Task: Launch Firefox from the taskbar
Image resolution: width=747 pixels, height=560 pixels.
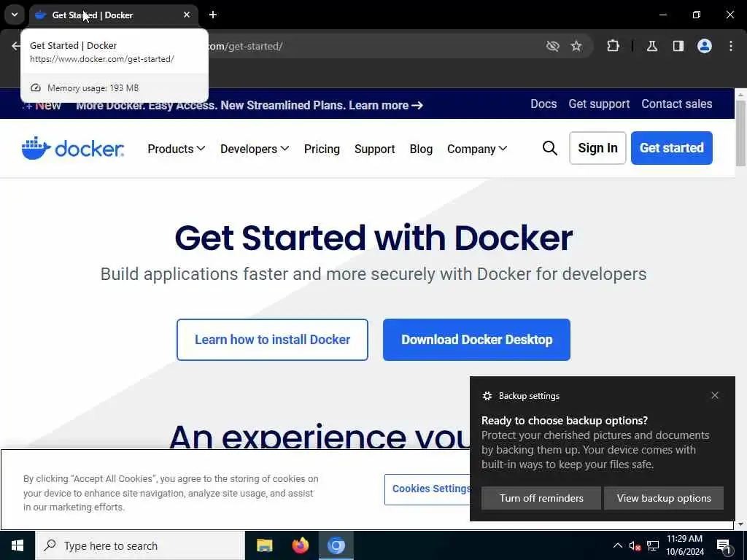Action: 300,545
